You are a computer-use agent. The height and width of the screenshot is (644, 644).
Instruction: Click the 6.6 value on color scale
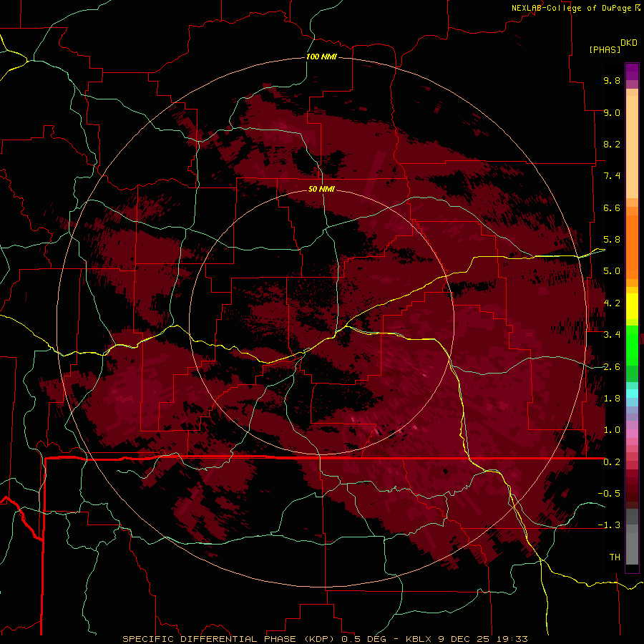(x=612, y=208)
